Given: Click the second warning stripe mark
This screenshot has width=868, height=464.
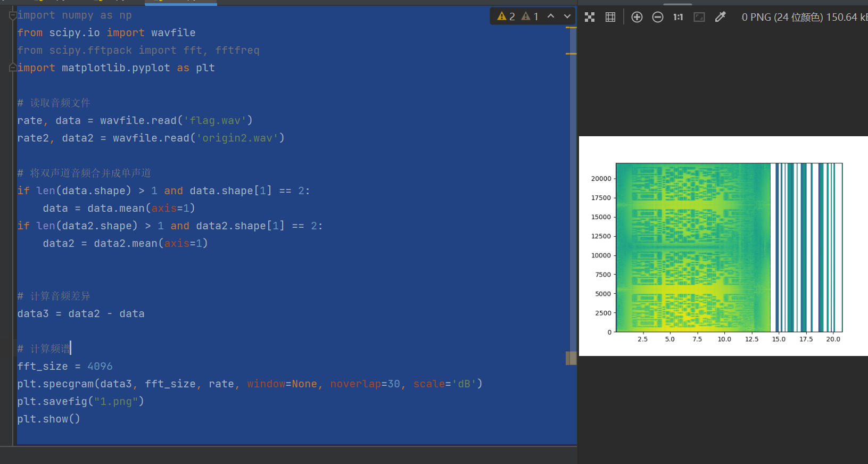Looking at the screenshot, I should [x=571, y=54].
